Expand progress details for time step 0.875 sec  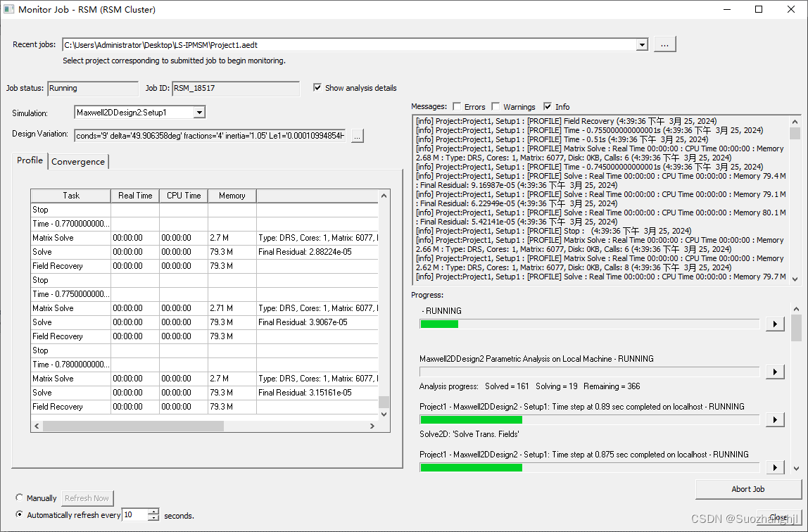[x=775, y=467]
